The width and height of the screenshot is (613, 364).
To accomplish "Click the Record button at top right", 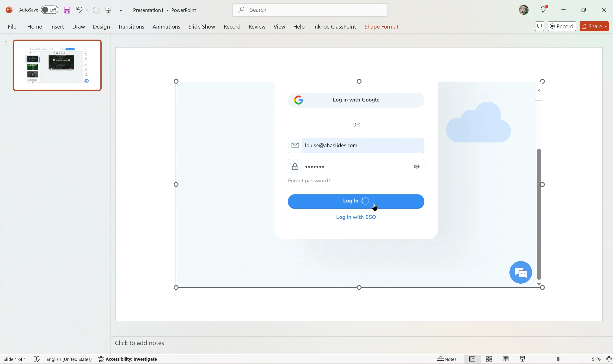I will [562, 26].
